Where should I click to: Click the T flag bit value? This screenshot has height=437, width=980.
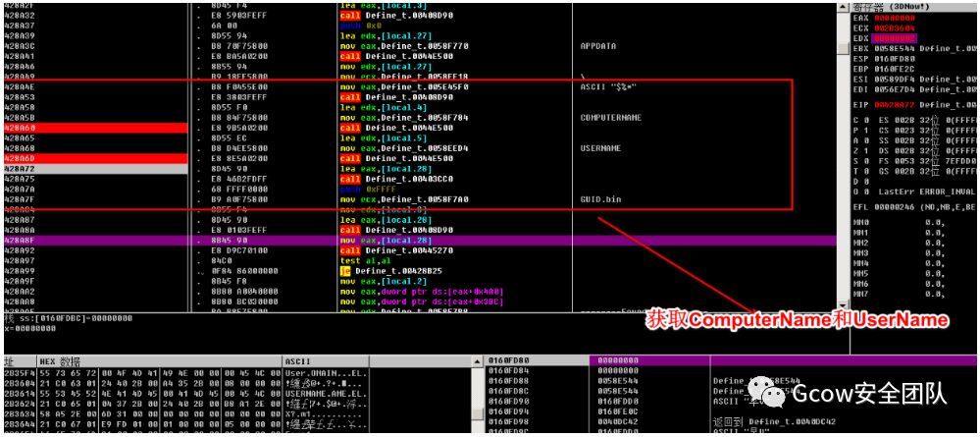[864, 171]
